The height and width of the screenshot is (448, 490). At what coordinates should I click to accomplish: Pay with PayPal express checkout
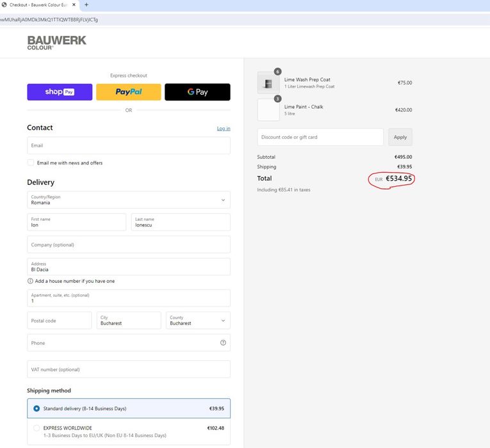coord(129,92)
